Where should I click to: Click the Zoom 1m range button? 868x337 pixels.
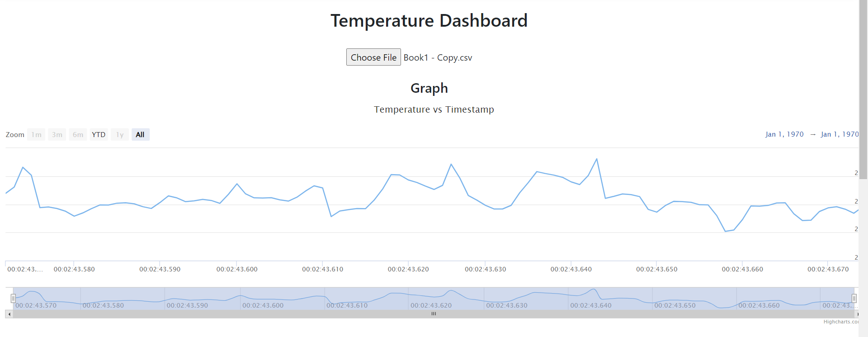coord(36,134)
